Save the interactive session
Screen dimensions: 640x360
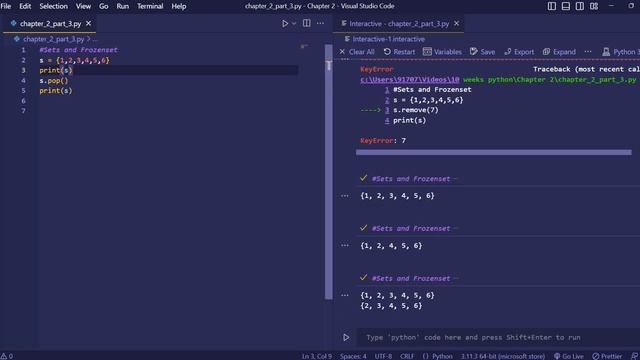(482, 52)
